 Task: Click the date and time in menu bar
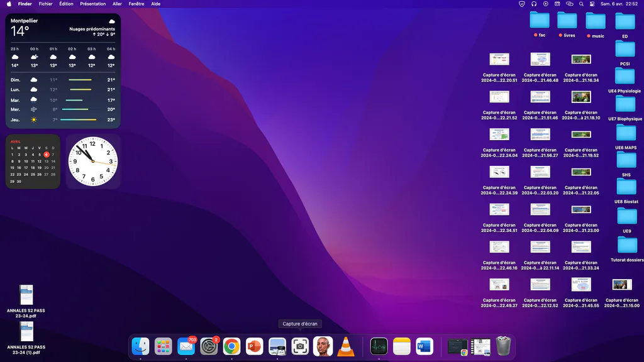pyautogui.click(x=619, y=4)
